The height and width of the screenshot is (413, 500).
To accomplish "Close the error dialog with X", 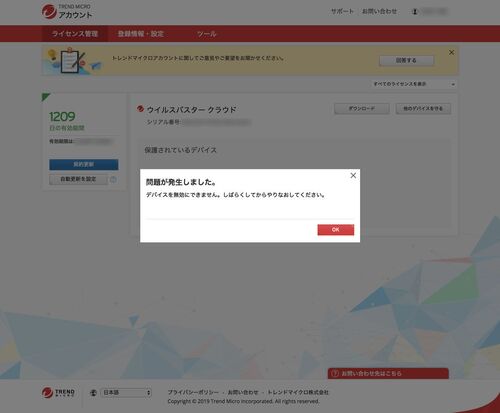I will [x=353, y=175].
